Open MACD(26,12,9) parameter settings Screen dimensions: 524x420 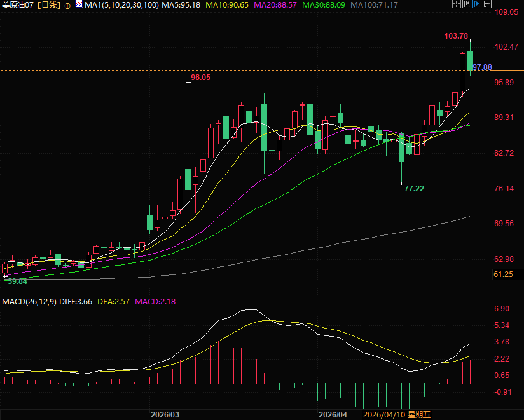click(30, 300)
